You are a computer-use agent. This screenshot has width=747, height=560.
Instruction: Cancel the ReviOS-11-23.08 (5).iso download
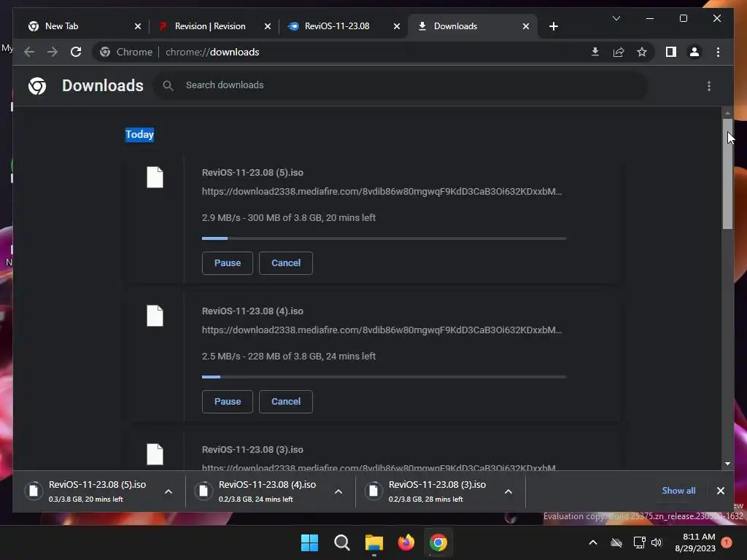(286, 262)
